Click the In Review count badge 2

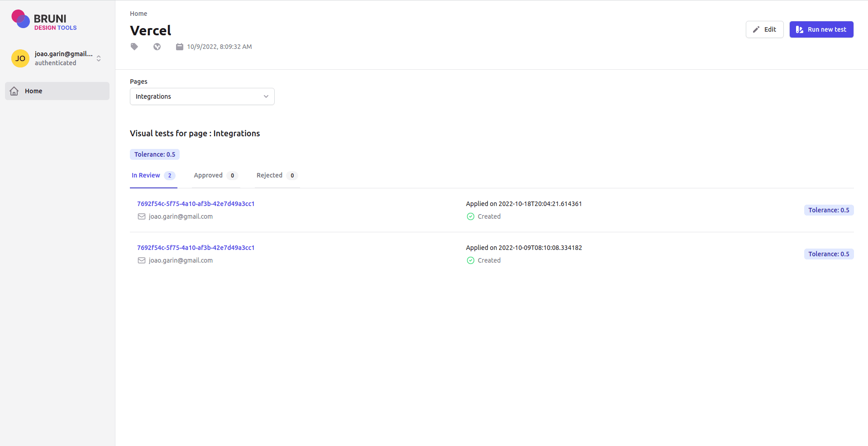click(170, 176)
